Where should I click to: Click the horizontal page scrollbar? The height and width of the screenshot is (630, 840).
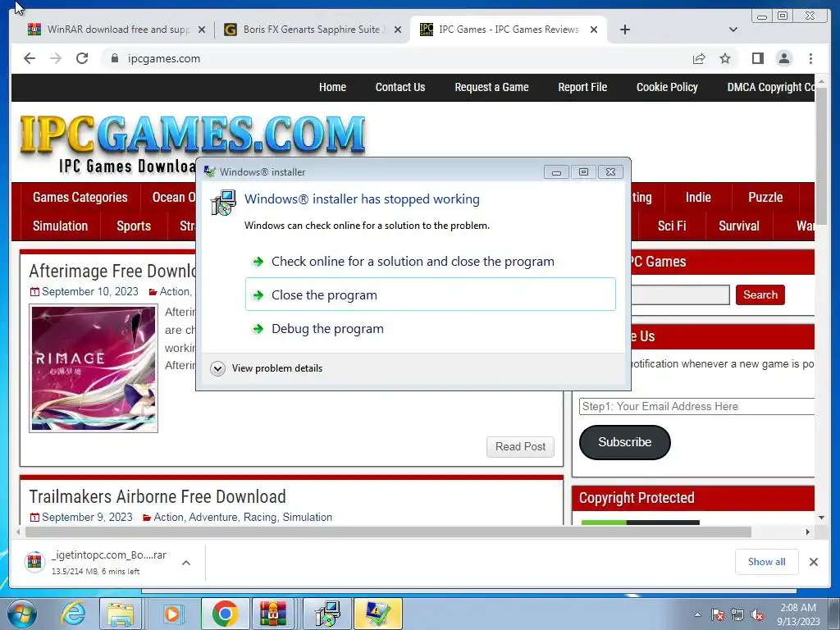388,532
